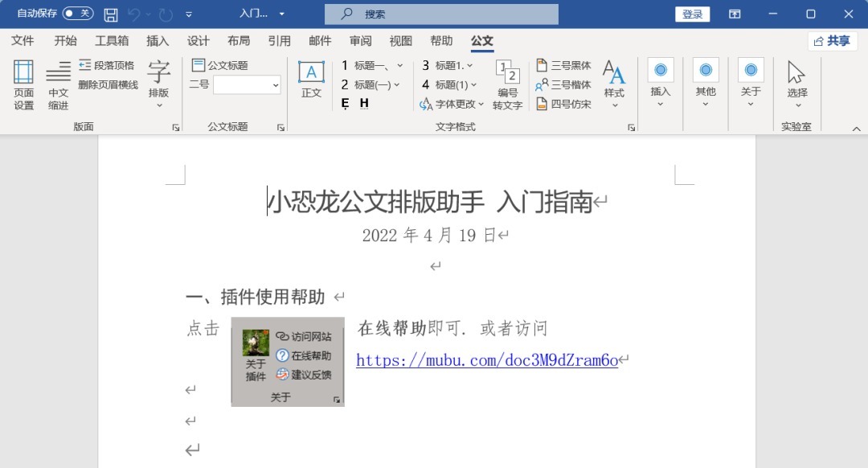This screenshot has height=468, width=868.
Task: Click the 正文 body text style icon
Action: 311,80
